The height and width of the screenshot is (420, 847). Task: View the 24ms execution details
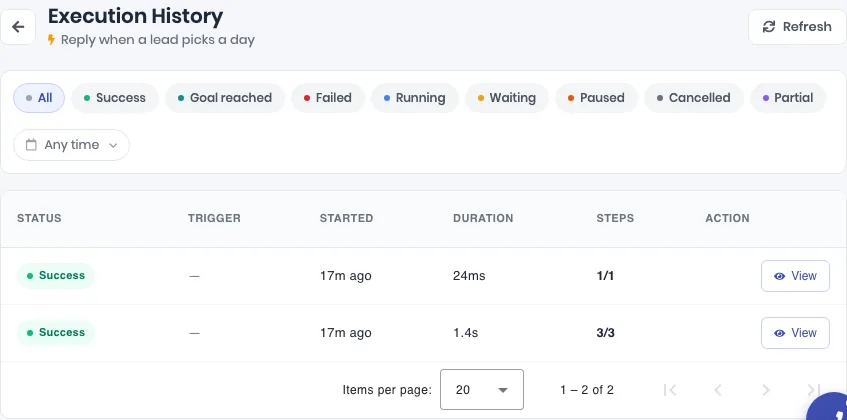[795, 276]
